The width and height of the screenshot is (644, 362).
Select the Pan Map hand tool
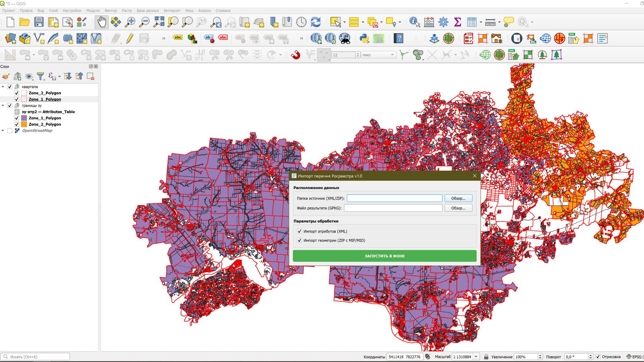(101, 22)
